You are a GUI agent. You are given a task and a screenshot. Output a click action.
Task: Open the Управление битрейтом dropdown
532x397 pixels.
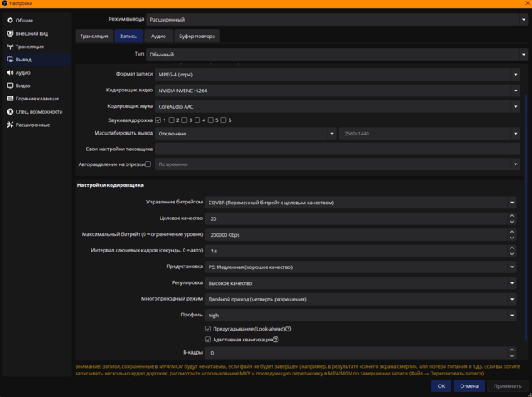361,203
